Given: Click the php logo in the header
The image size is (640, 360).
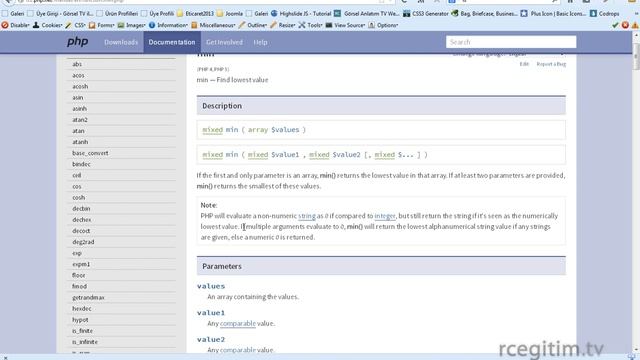Looking at the screenshot, I should click(78, 42).
